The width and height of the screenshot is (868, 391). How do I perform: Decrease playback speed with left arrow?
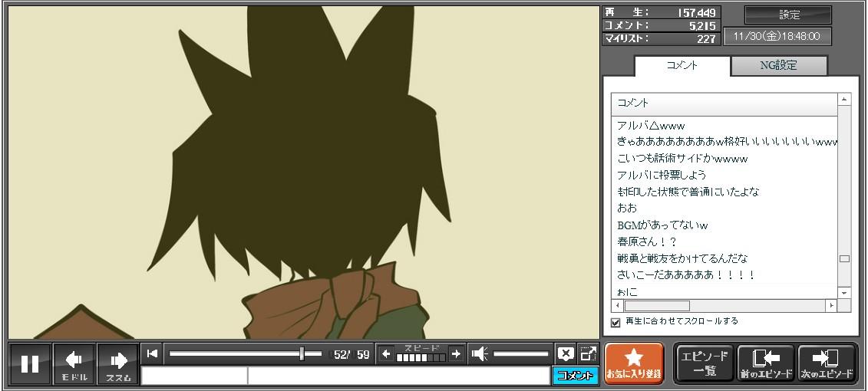click(386, 353)
